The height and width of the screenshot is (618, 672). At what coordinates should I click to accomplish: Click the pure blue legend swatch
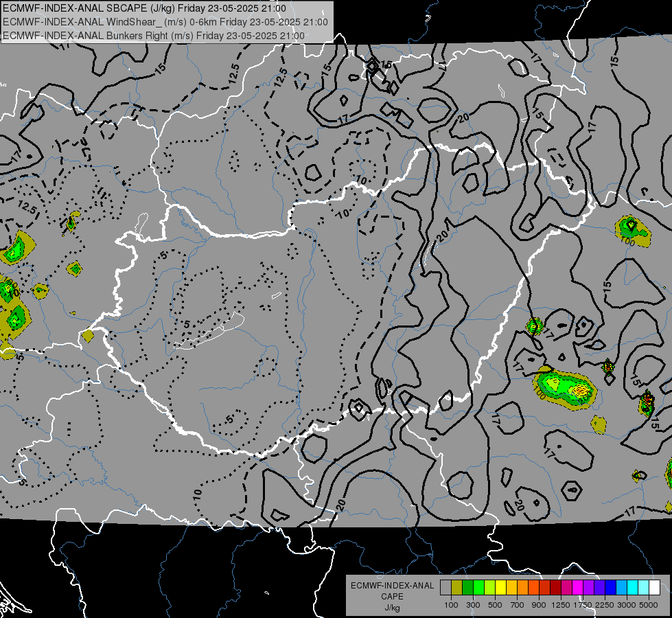click(x=610, y=588)
